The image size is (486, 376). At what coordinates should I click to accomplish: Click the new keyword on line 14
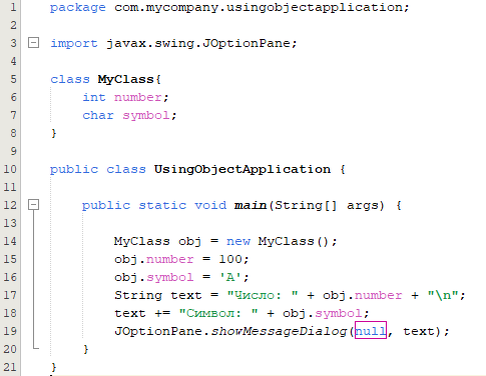click(x=238, y=241)
